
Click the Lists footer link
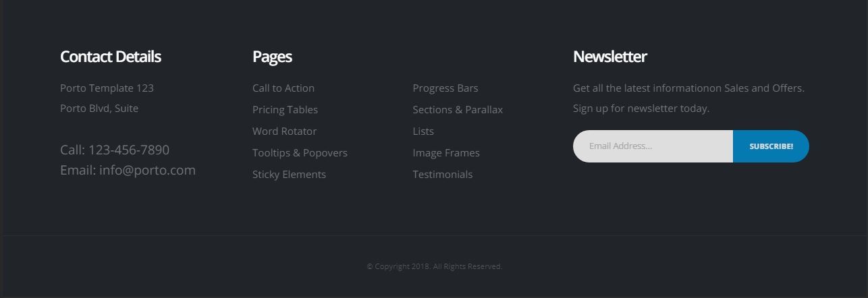coord(423,131)
